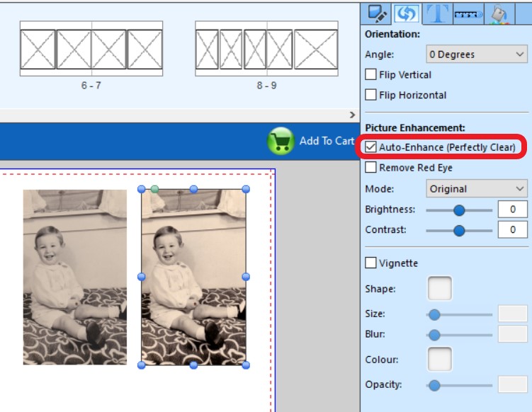Click the '6 - 7' page label

[x=91, y=86]
